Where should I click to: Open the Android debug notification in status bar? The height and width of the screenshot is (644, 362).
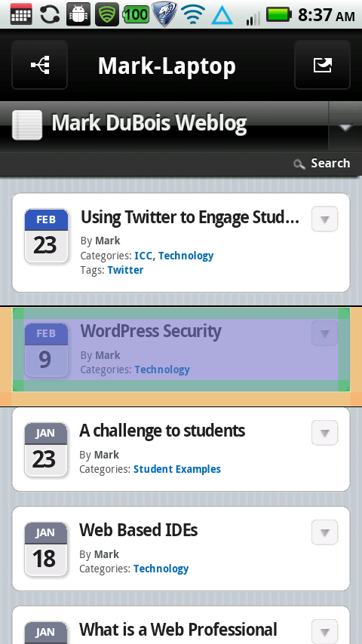coord(78,14)
